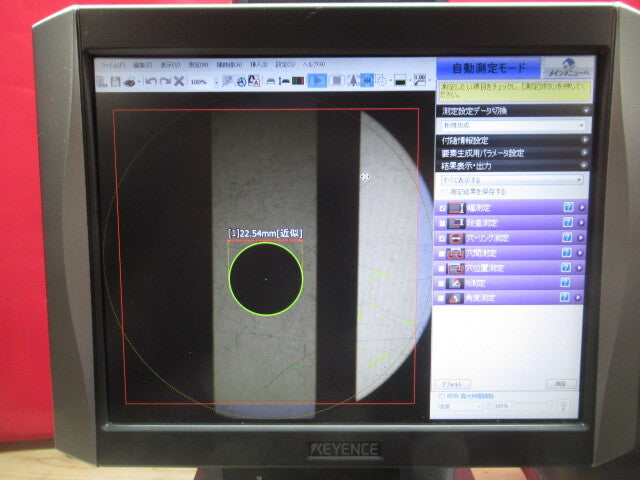Expand arrow on the 穴・リング測定 row
Viewport: 640px width, 480px height.
pos(581,238)
